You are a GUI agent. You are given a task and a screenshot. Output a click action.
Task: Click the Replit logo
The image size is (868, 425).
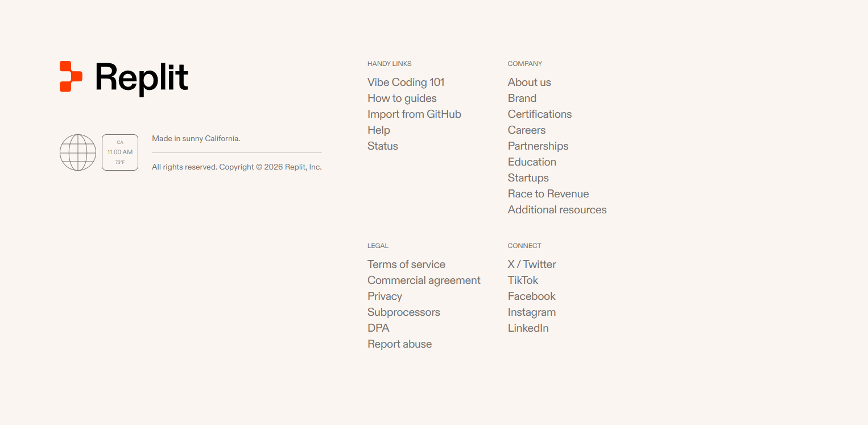pos(124,77)
